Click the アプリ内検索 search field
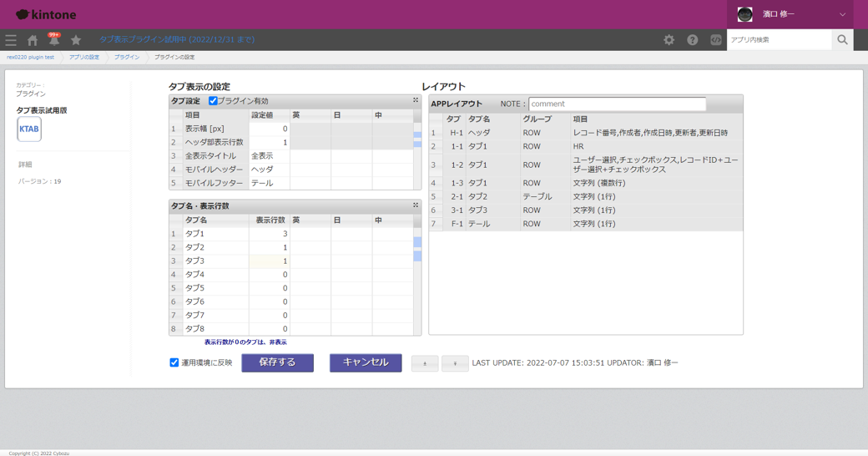This screenshot has width=868, height=456. pos(780,40)
